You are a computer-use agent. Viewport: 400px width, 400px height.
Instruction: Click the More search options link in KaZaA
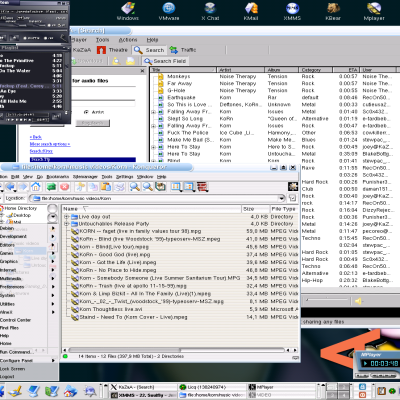tap(50, 144)
